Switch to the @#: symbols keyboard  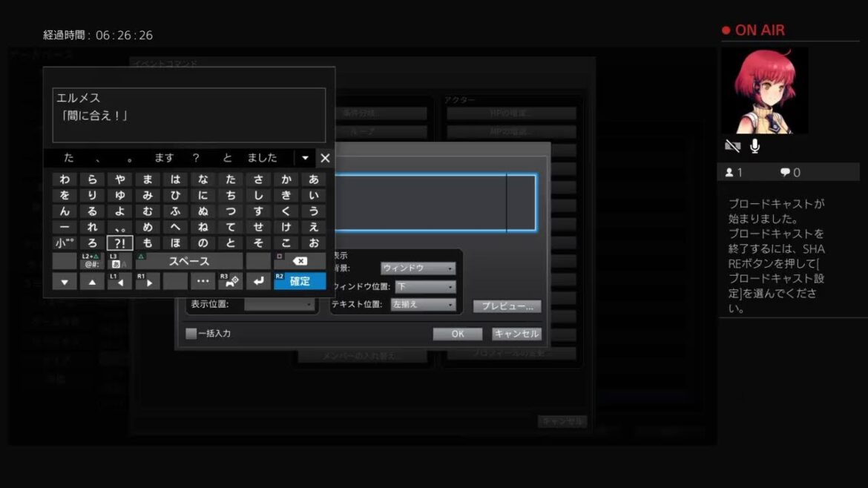coord(92,261)
